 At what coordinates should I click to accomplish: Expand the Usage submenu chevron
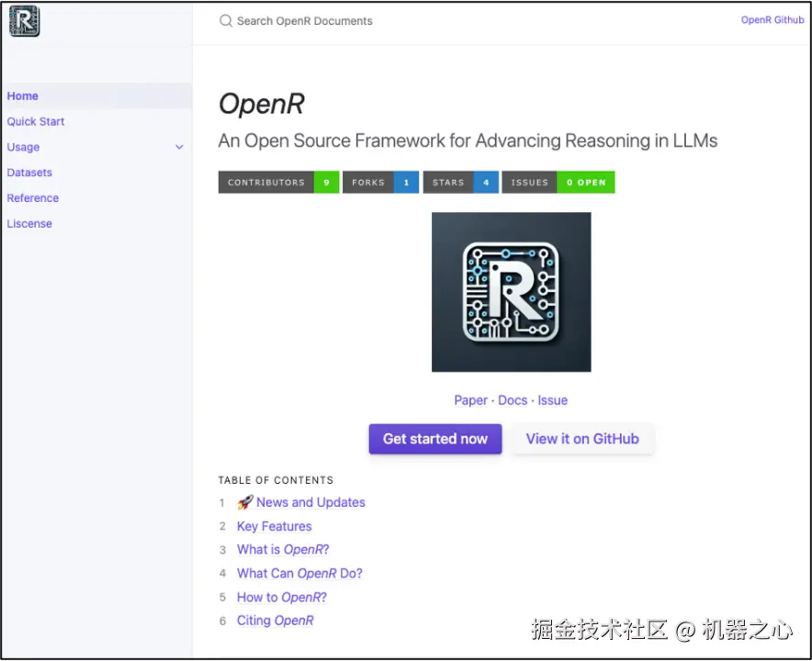point(179,147)
